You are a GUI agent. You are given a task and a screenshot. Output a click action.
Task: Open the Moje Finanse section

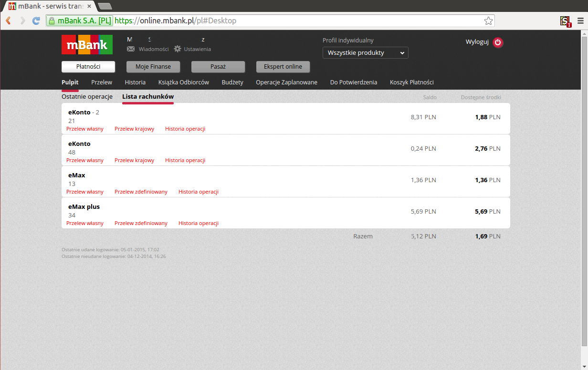(153, 67)
